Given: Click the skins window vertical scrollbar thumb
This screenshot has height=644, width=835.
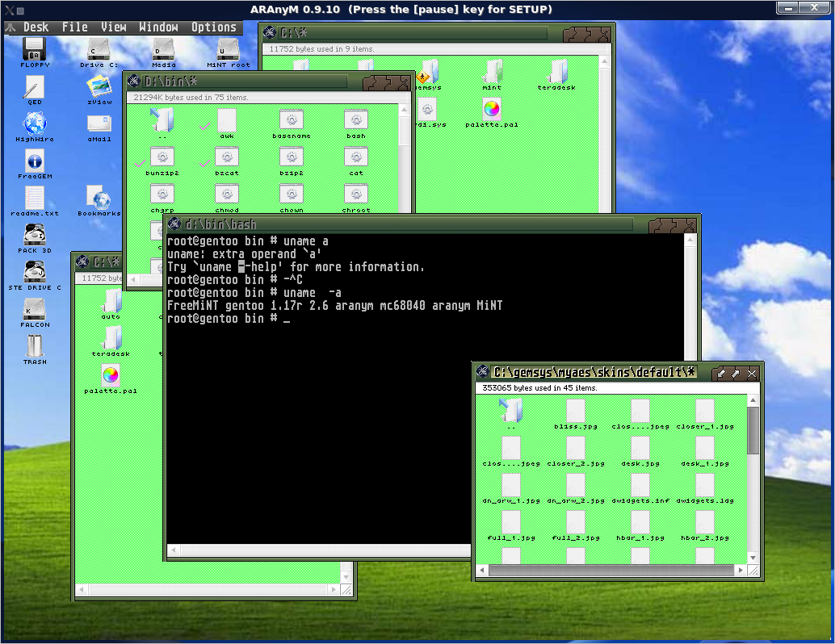Looking at the screenshot, I should click(753, 431).
